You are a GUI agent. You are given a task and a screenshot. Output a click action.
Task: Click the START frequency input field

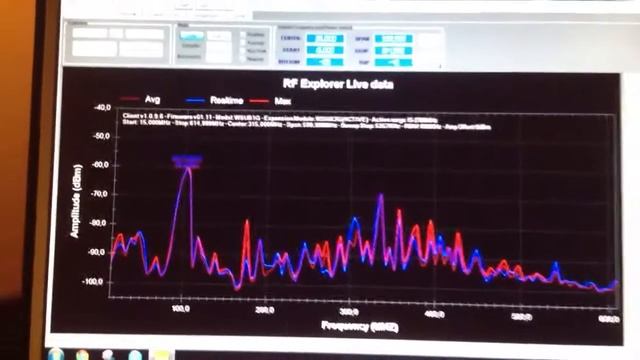tap(325, 50)
